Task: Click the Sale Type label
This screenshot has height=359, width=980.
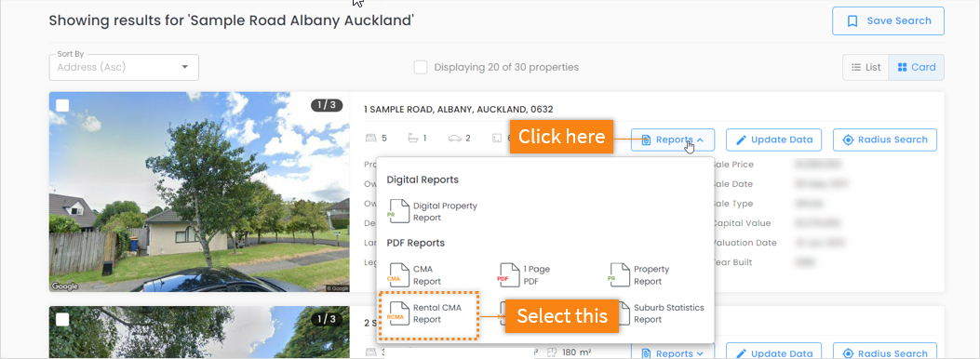Action: point(732,204)
